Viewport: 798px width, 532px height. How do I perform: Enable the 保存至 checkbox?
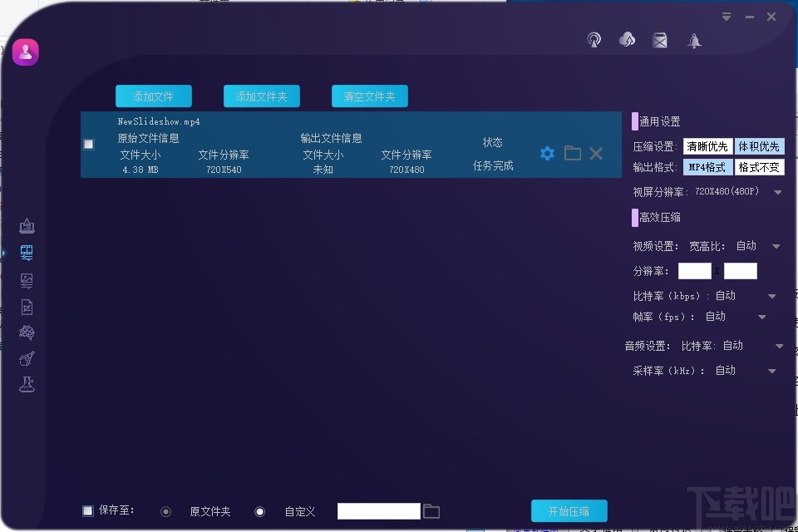pyautogui.click(x=86, y=510)
